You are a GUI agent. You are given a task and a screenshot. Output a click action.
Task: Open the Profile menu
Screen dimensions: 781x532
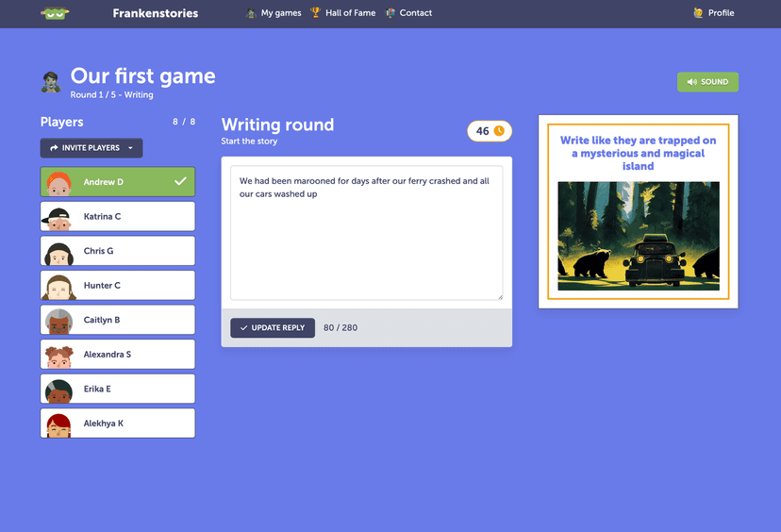click(714, 13)
